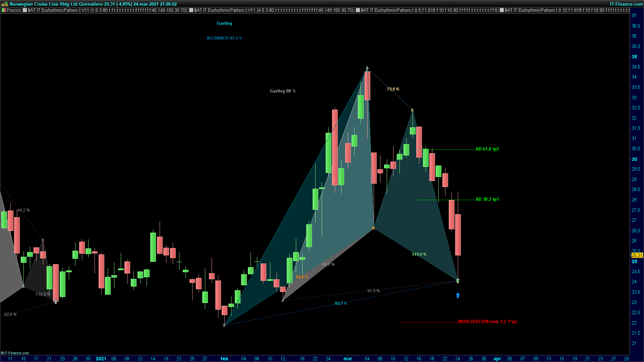Open the Prezzo indicator label
This screenshot has width=644, height=362.
pyautogui.click(x=13, y=10)
